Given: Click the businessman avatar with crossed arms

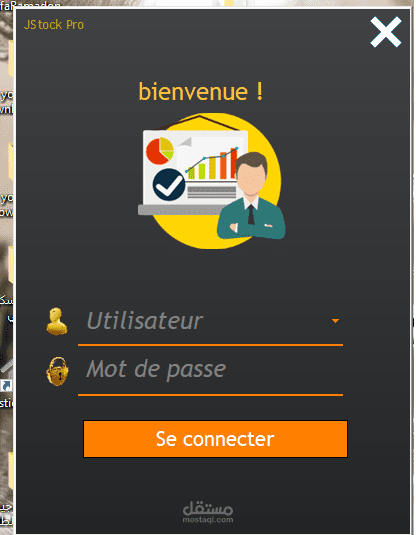Looking at the screenshot, I should [251, 196].
